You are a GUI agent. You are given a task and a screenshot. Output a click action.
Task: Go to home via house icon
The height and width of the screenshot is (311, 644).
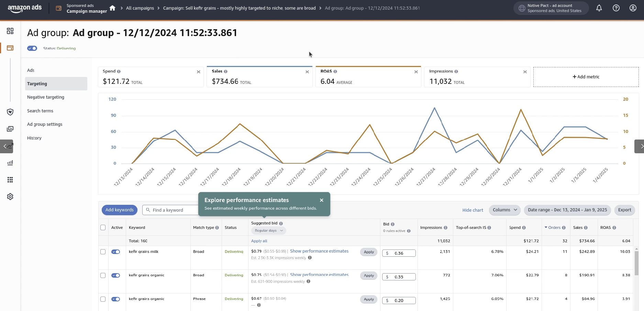112,8
